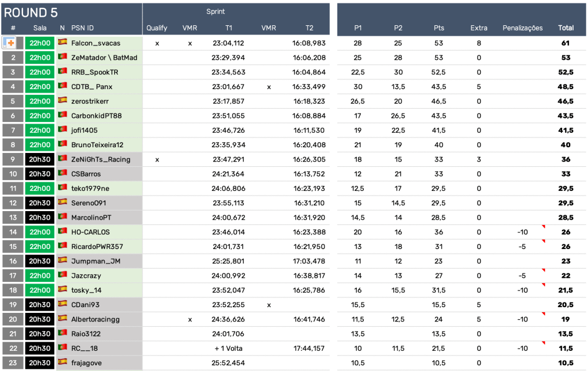The image size is (588, 371).
Task: Select the flag icon next to zerostrikerr
Action: [63, 101]
